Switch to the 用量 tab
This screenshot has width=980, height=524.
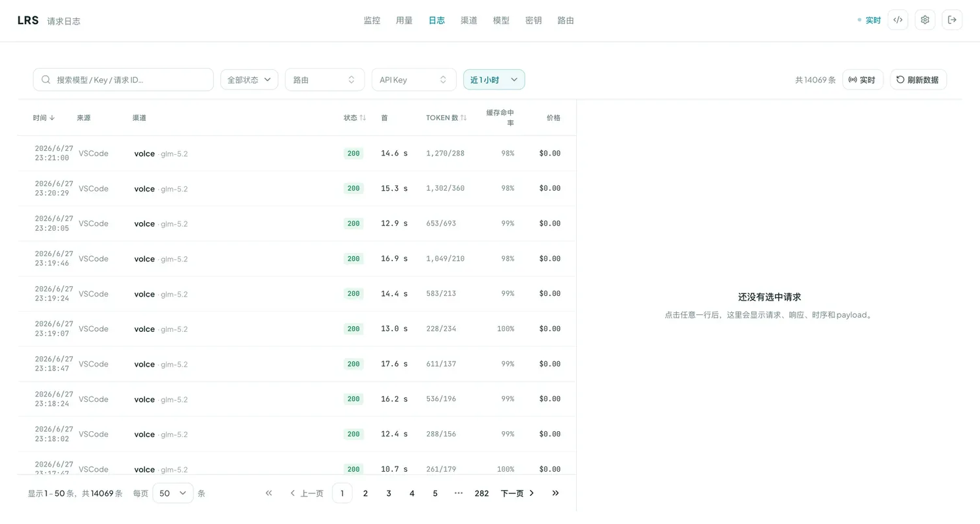(404, 20)
